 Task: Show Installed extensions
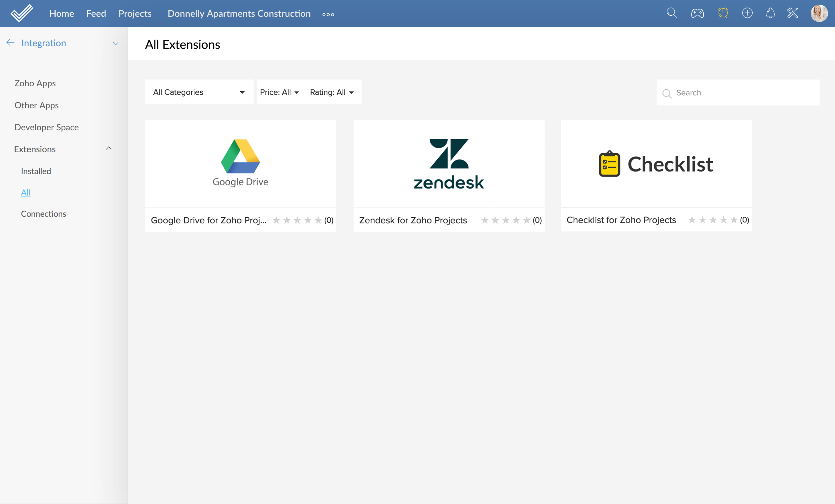click(36, 171)
